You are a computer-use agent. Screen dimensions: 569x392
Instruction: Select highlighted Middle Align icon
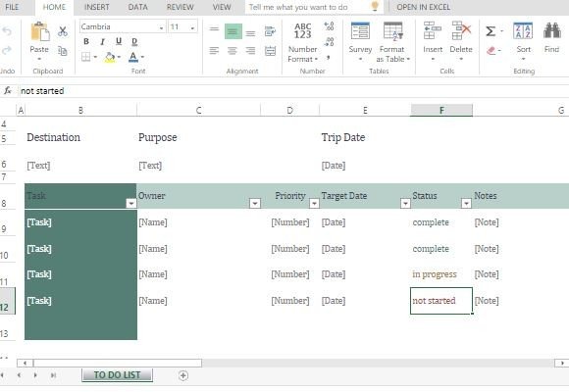pyautogui.click(x=233, y=31)
